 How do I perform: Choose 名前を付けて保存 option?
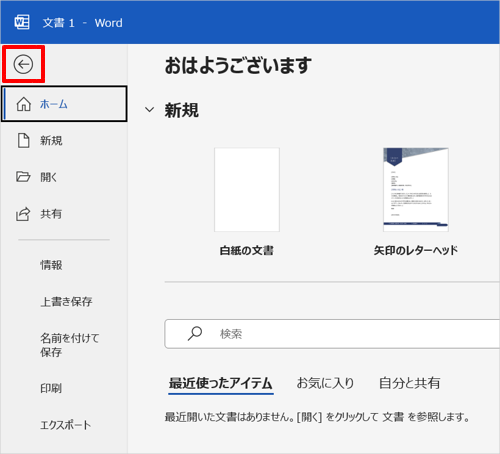(x=69, y=345)
